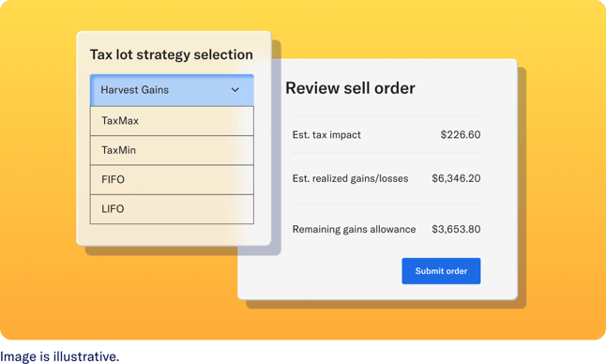
Task: Choose the TaxMin strategy option
Action: pyautogui.click(x=172, y=150)
